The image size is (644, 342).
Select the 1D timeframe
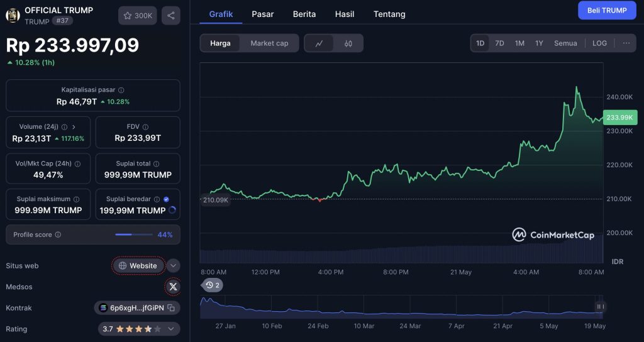click(480, 43)
